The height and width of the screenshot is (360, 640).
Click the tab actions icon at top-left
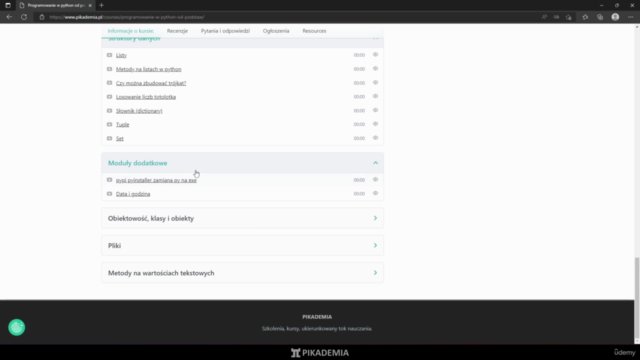8,5
